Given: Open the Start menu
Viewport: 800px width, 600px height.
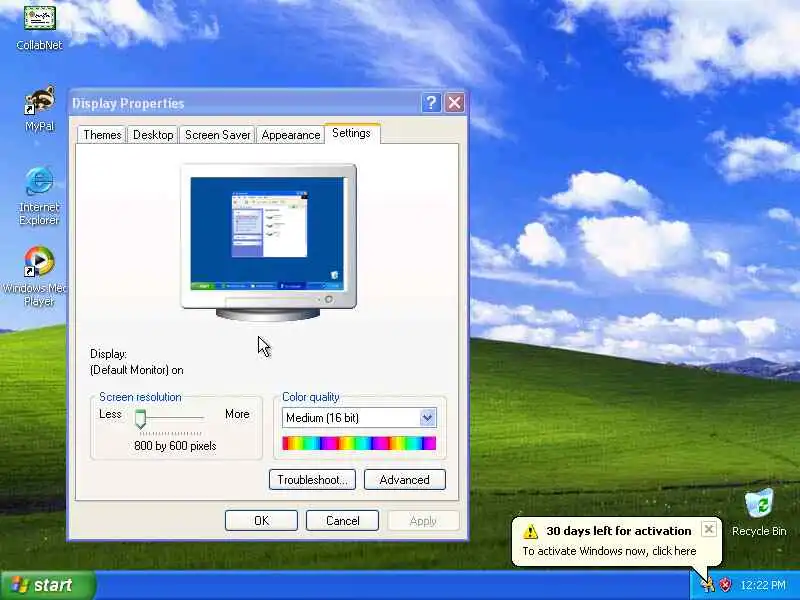Looking at the screenshot, I should pyautogui.click(x=48, y=585).
